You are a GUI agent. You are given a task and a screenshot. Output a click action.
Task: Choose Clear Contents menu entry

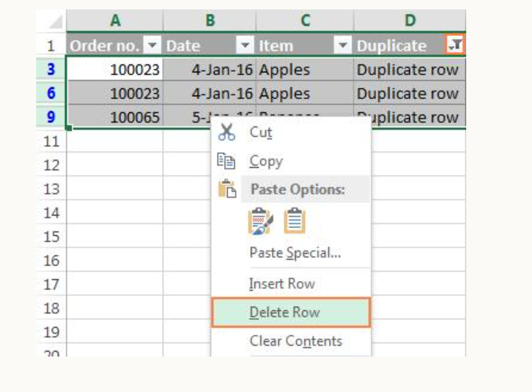pyautogui.click(x=291, y=341)
